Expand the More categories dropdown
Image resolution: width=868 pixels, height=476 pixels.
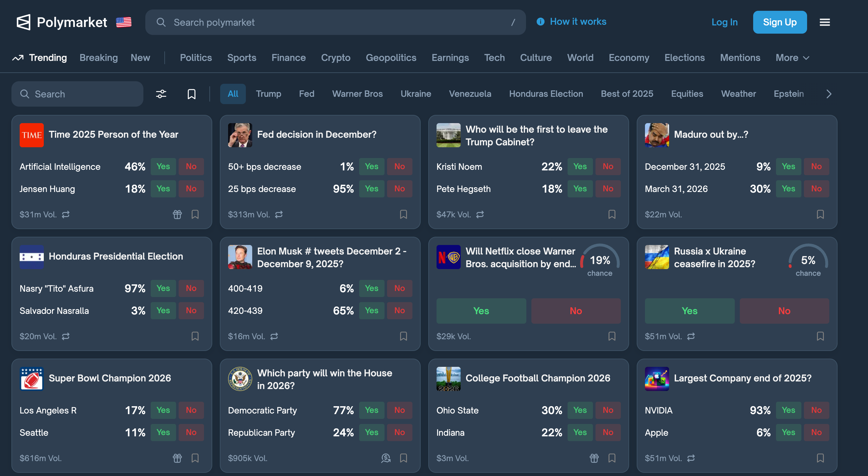[792, 58]
